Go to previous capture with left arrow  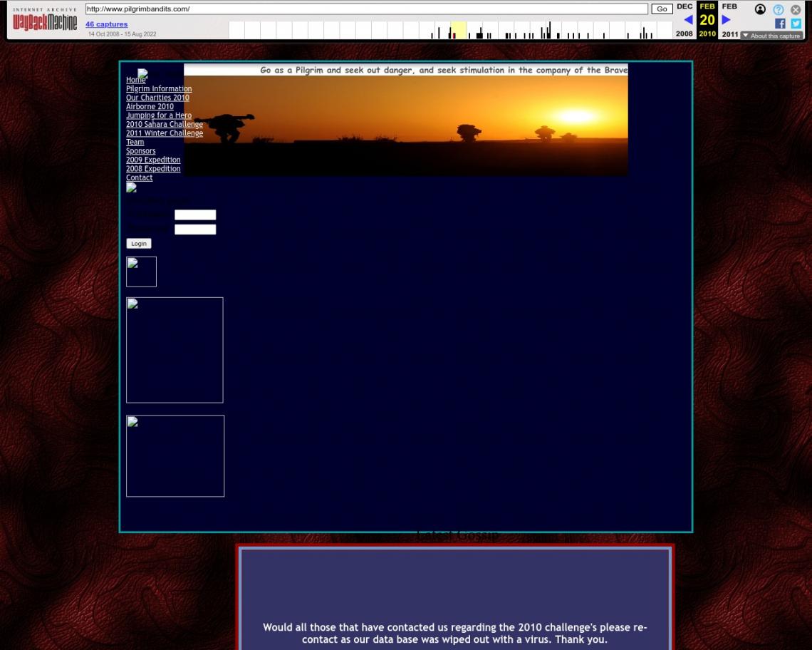point(688,20)
